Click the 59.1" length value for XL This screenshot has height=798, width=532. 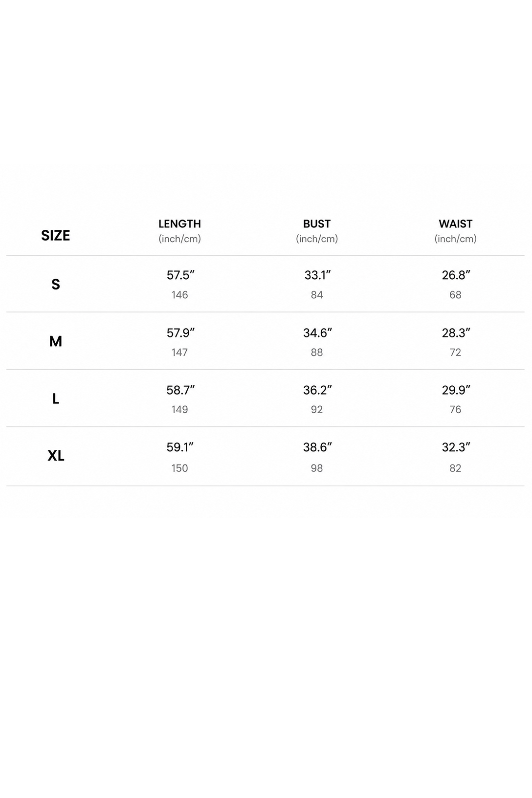pyautogui.click(x=180, y=447)
